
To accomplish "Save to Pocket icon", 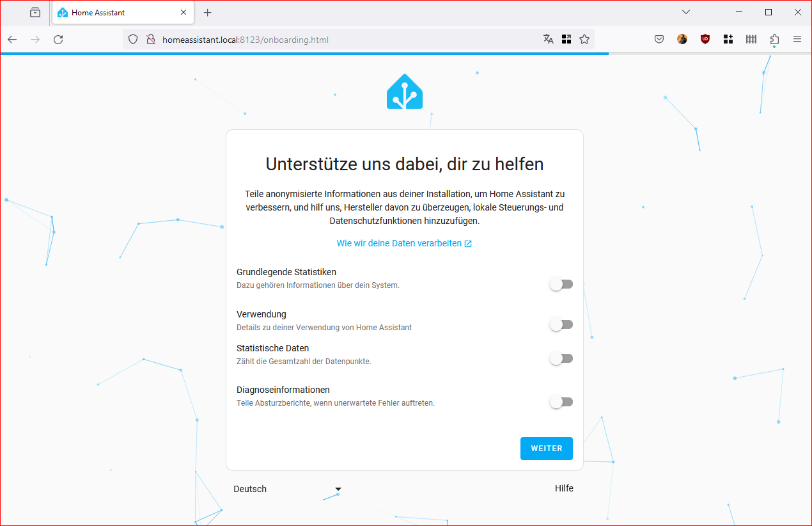I will (x=659, y=40).
